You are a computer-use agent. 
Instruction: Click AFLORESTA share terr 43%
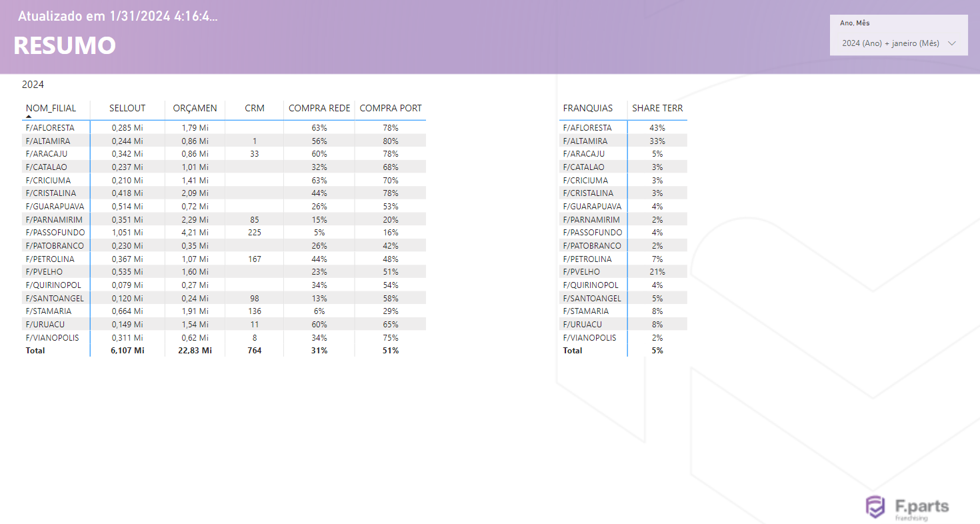click(x=657, y=127)
